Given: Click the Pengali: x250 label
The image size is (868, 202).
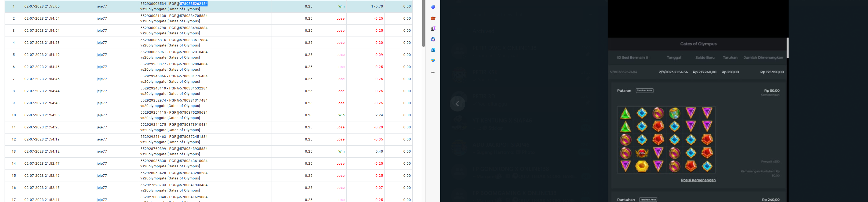Looking at the screenshot, I should click(770, 162).
